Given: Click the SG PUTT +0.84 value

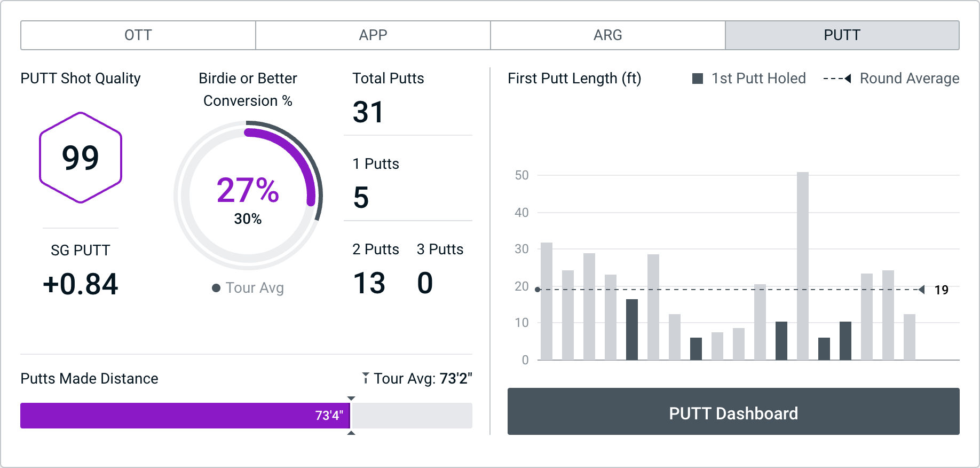Looking at the screenshot, I should tap(81, 284).
